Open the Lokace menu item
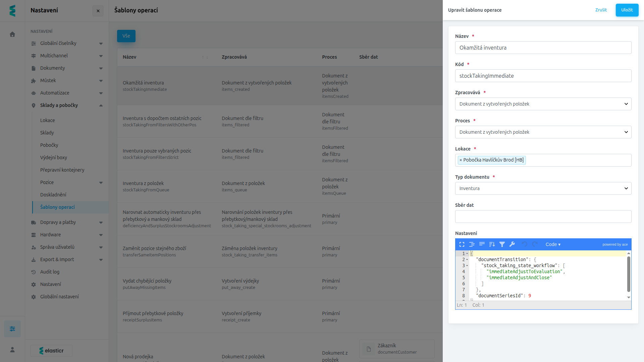This screenshot has height=362, width=644. click(47, 120)
